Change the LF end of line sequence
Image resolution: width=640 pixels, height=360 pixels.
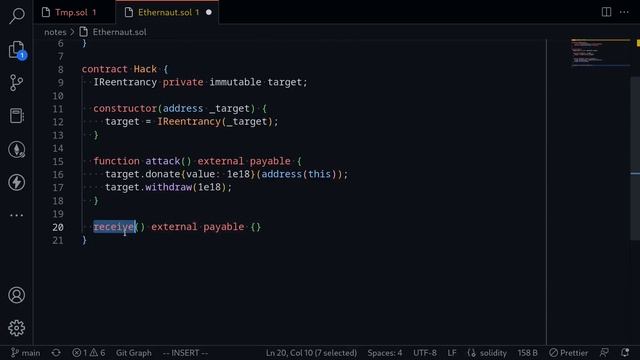pos(452,353)
